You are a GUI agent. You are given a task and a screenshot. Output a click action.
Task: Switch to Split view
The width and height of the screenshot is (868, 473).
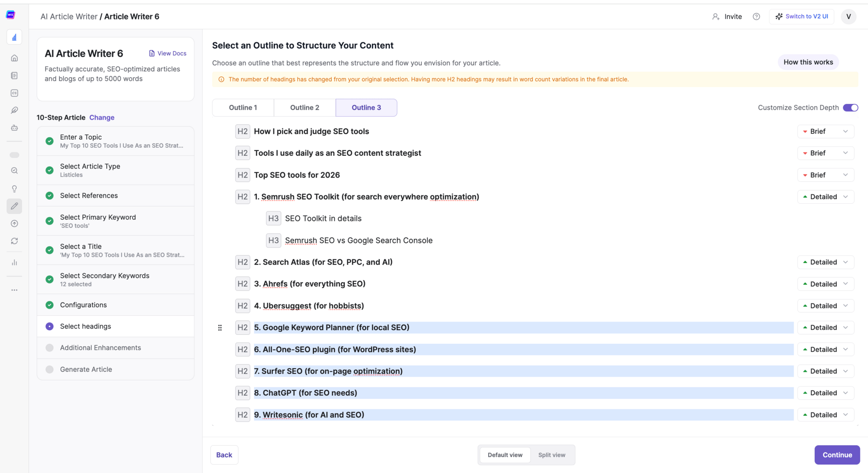(x=552, y=455)
